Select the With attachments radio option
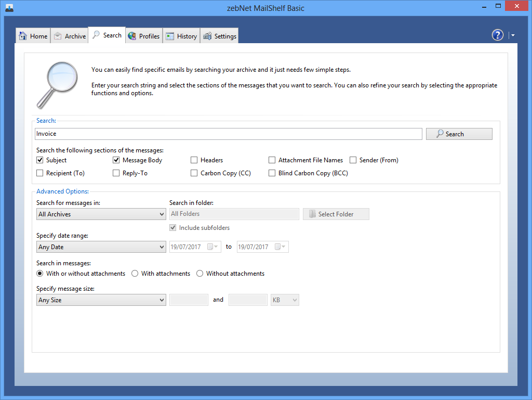This screenshot has height=400, width=532. tap(135, 274)
